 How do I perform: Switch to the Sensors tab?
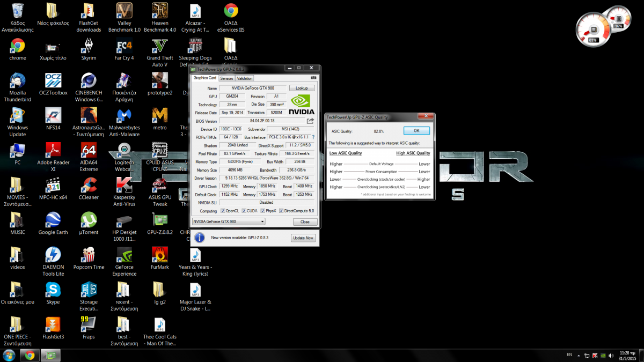[226, 78]
